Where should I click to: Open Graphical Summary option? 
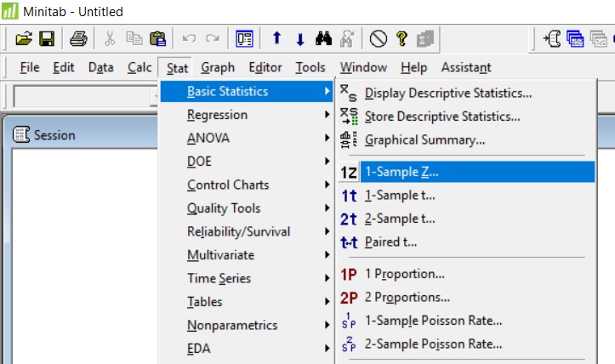point(424,139)
